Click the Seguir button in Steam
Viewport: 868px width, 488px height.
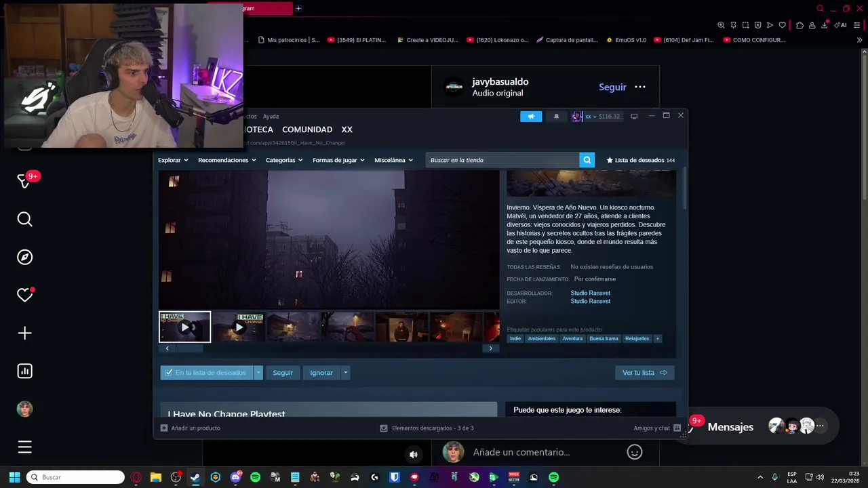[x=283, y=373]
